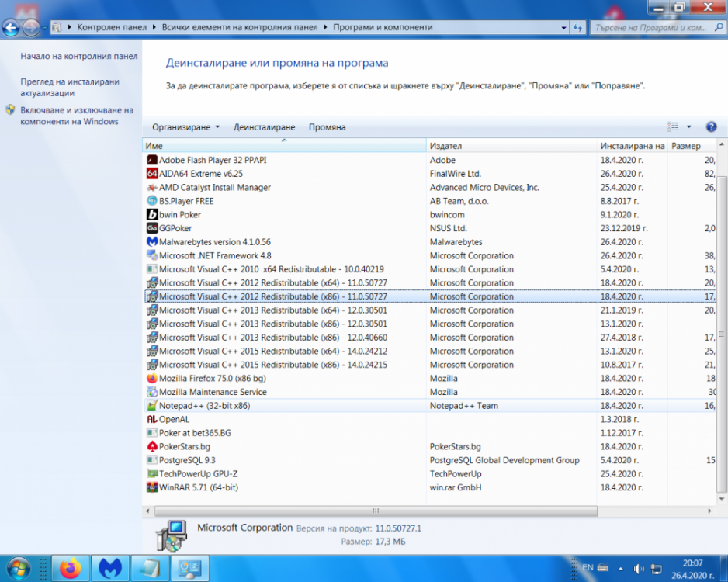Screen dimensions: 728x582
Task: Select the WinRAR 5.71 (64-bit) icon
Action: tap(152, 487)
